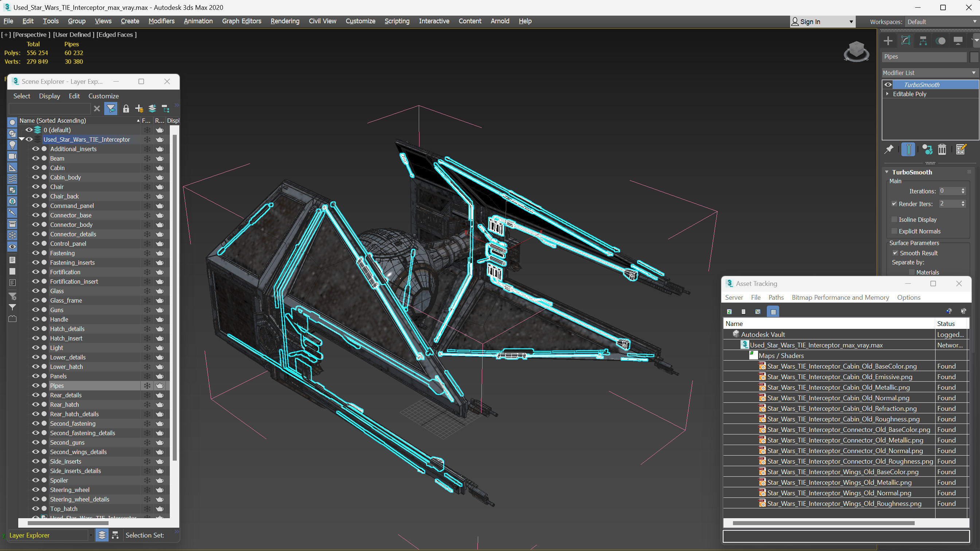
Task: Open the Hierarchy command panel tab
Action: tap(923, 41)
